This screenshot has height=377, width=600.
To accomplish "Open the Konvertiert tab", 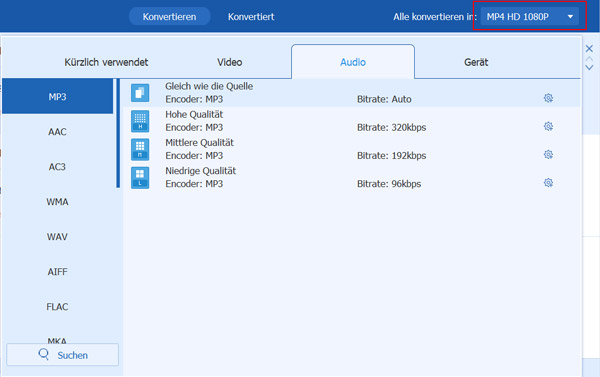I will 251,16.
